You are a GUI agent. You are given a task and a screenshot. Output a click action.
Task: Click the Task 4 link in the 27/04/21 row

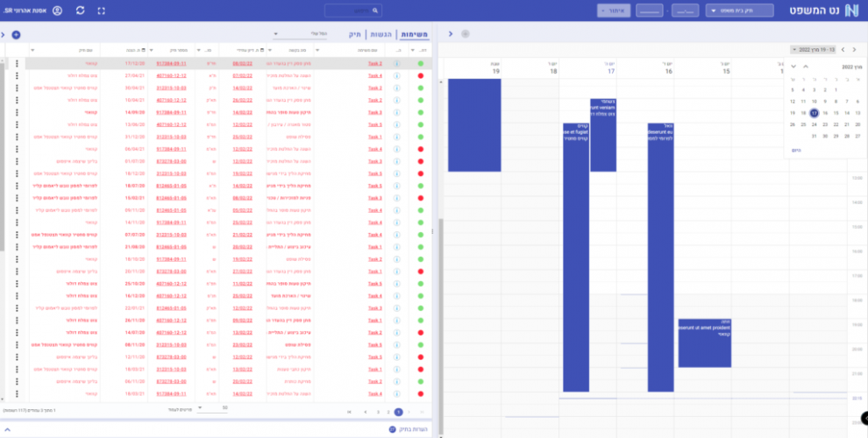click(374, 75)
